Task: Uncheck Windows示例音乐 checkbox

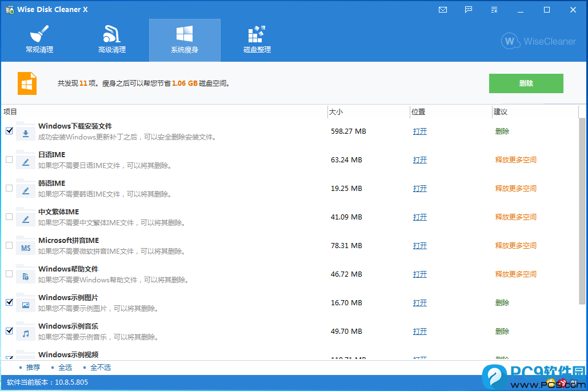Action: point(9,330)
